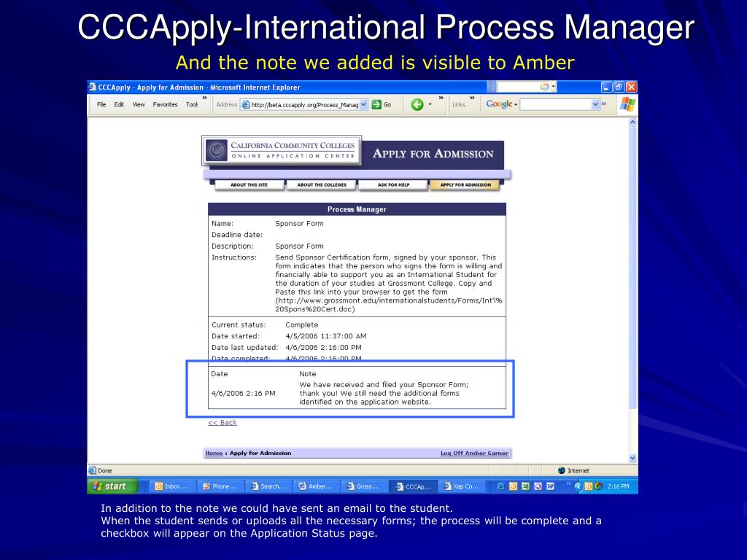Show hidden tray icons arrow
The height and width of the screenshot is (560, 747).
coord(578,486)
